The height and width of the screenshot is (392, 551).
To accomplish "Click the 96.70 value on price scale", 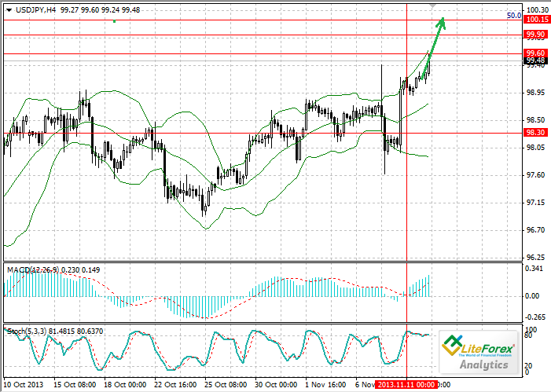I will tap(535, 230).
